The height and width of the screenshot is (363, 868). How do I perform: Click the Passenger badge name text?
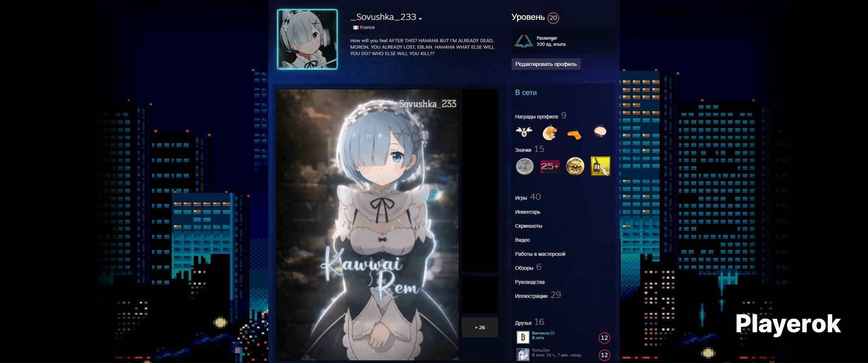(547, 38)
